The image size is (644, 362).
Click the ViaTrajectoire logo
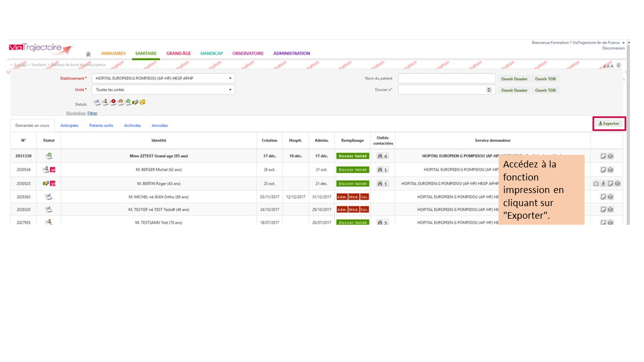[40, 49]
